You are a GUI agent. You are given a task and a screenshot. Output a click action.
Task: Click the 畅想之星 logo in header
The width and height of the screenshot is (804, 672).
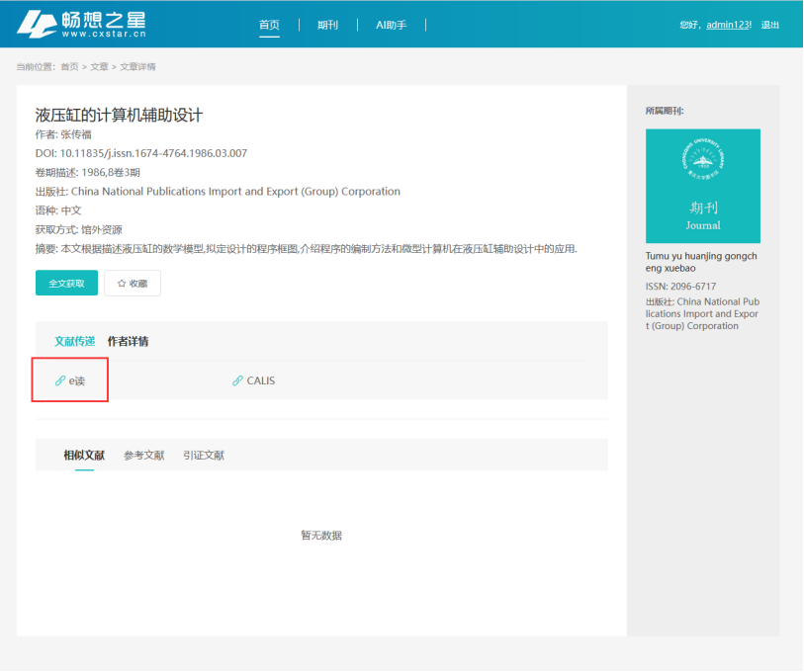click(x=81, y=24)
